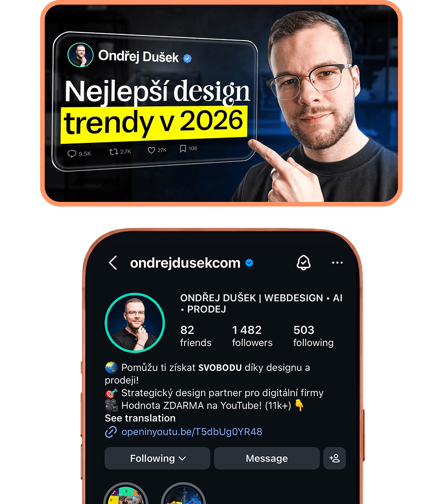The image size is (435, 504).
Task: Open the three-dots more options menu
Action: pyautogui.click(x=337, y=263)
